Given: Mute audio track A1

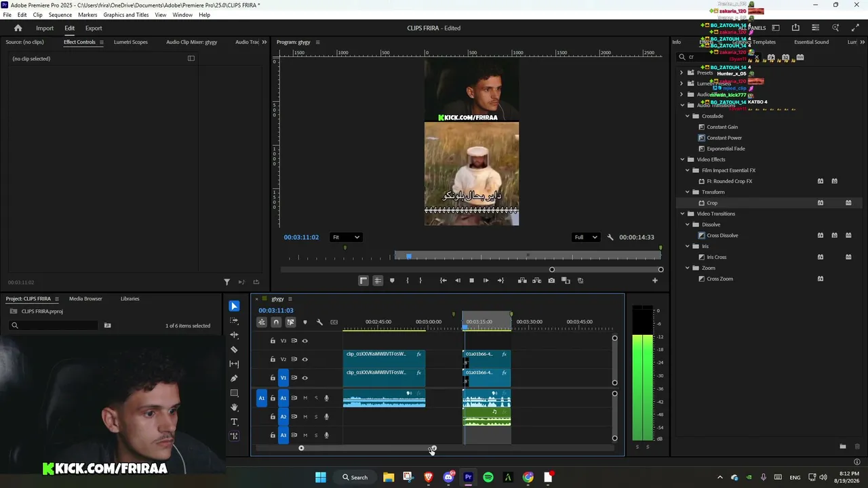Looking at the screenshot, I should (305, 398).
